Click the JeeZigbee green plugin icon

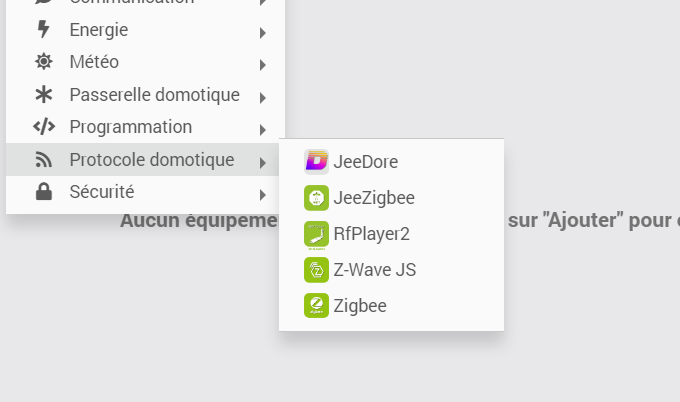[x=316, y=198]
